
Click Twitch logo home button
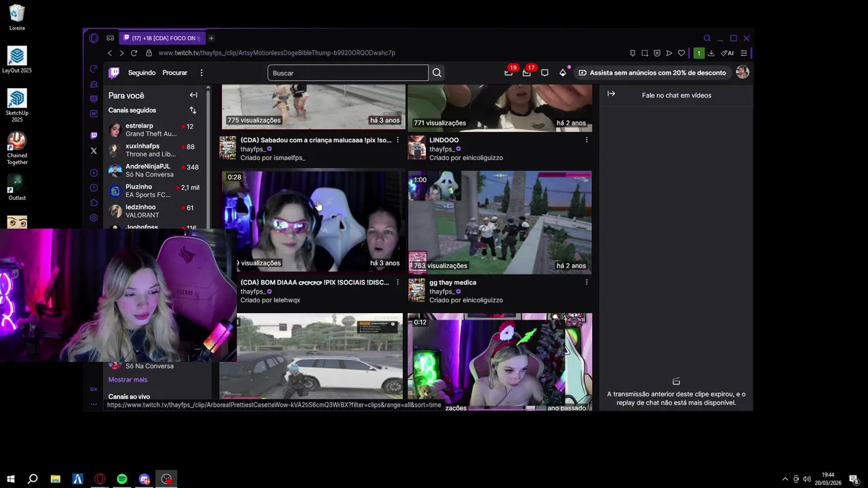tap(114, 73)
